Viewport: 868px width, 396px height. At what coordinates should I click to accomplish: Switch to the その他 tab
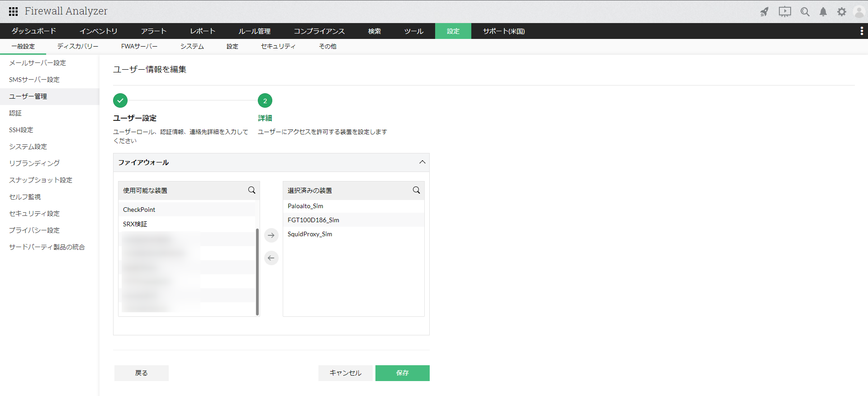pyautogui.click(x=327, y=47)
